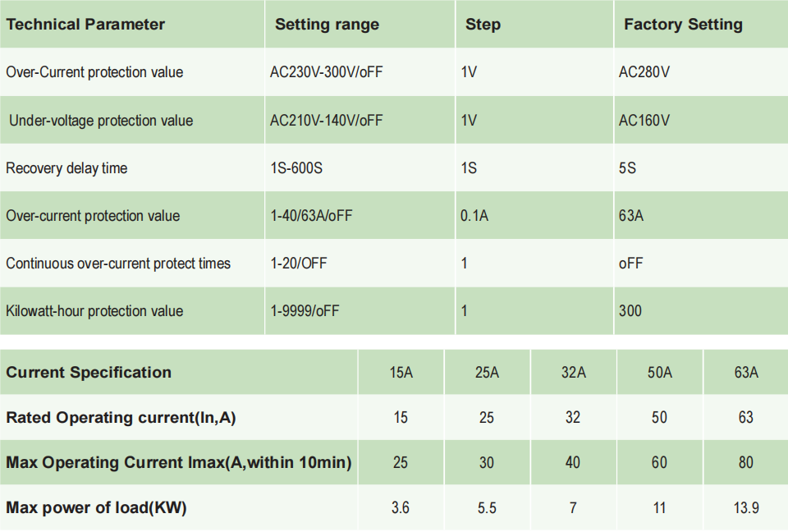Select the "AC230V-300V/oFF" setting range cell
The width and height of the screenshot is (788, 532).
click(x=326, y=72)
